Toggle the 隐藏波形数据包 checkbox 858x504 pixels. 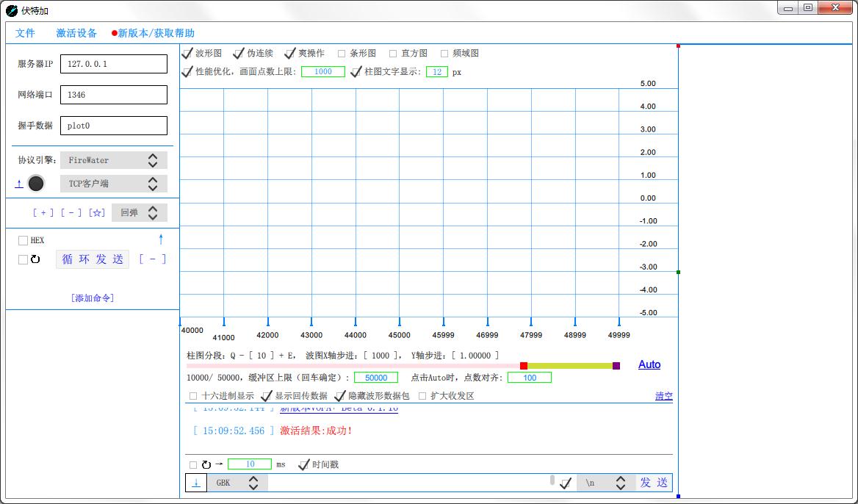tap(340, 396)
